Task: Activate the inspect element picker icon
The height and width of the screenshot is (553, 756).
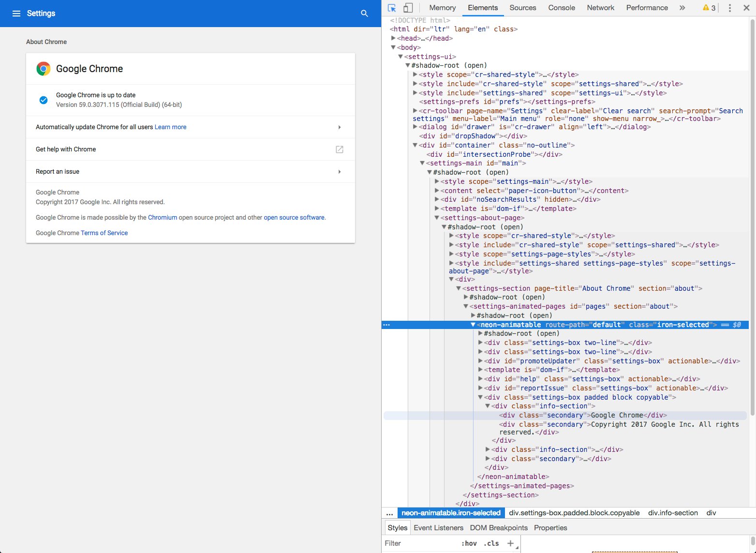Action: pos(392,8)
